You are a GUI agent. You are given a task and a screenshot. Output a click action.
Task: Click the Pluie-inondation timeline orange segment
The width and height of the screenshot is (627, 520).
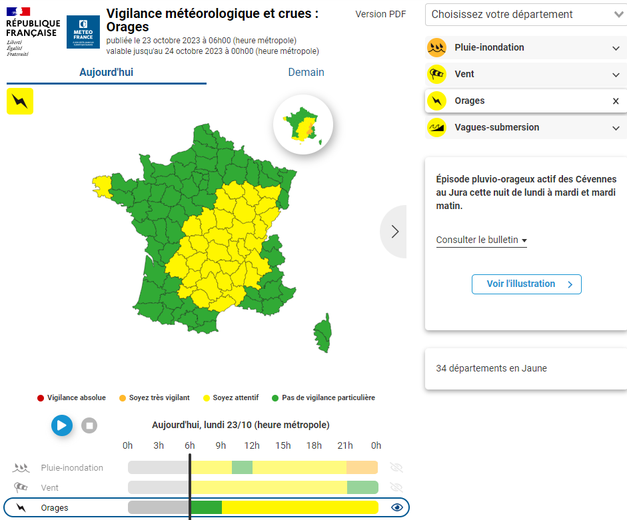(x=362, y=468)
